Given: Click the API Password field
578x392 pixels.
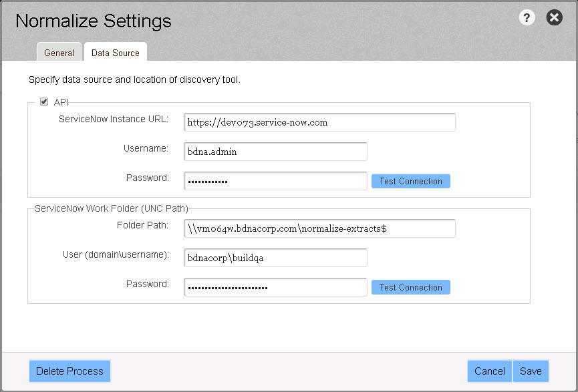Looking at the screenshot, I should [x=275, y=181].
